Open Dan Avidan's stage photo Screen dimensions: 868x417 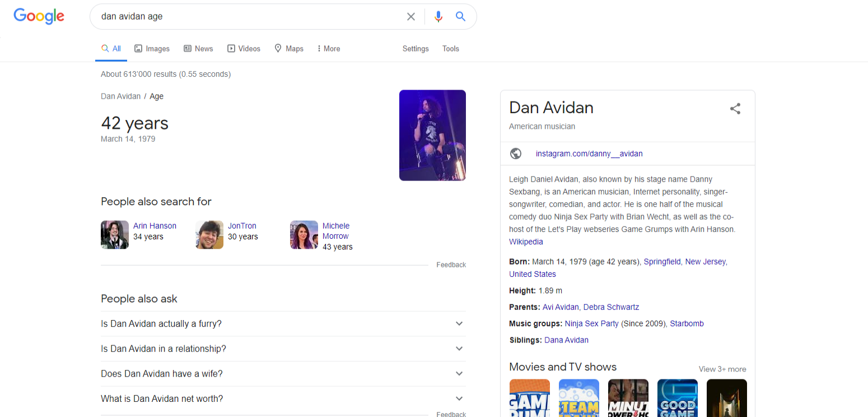[x=432, y=135]
